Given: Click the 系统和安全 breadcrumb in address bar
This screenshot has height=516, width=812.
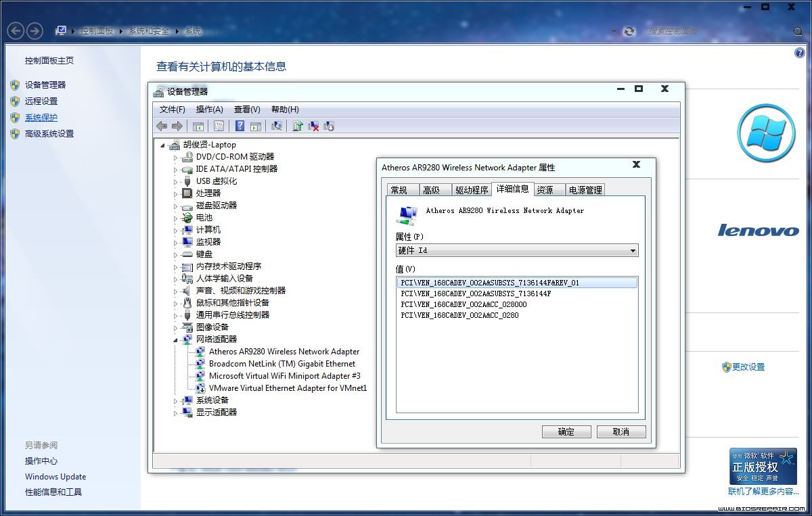Looking at the screenshot, I should pos(149,31).
